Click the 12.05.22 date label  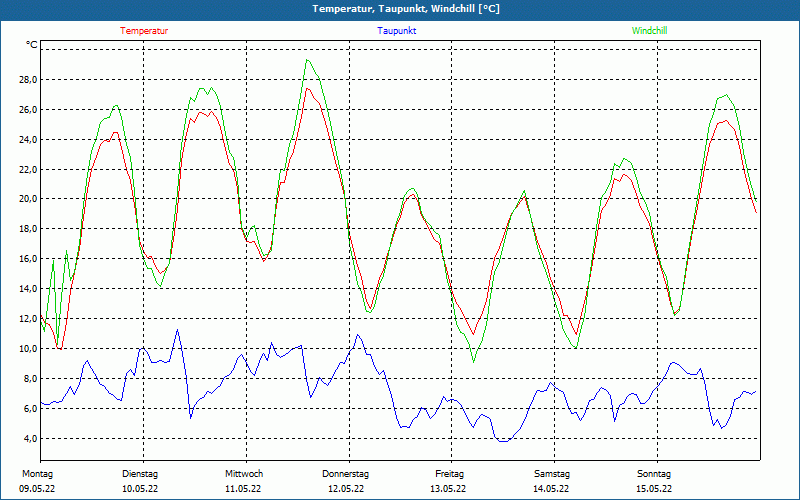[x=346, y=489]
